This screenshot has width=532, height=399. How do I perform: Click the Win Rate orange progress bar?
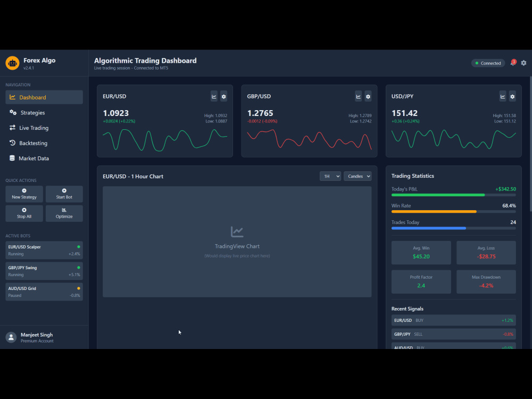[x=434, y=212]
